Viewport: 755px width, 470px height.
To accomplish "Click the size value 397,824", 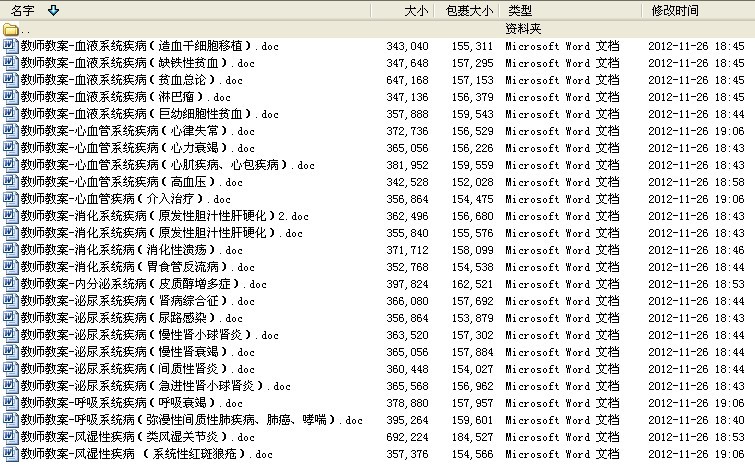I will click(x=407, y=284).
